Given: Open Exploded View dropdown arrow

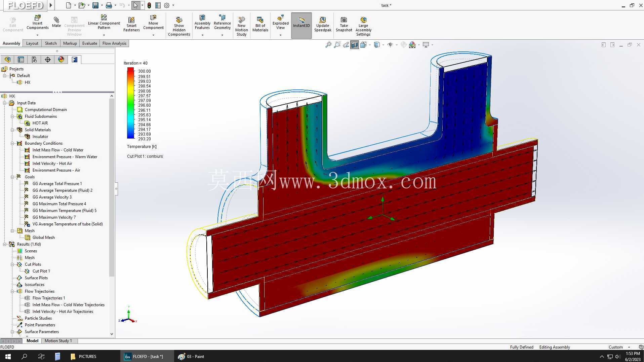Looking at the screenshot, I should [280, 35].
